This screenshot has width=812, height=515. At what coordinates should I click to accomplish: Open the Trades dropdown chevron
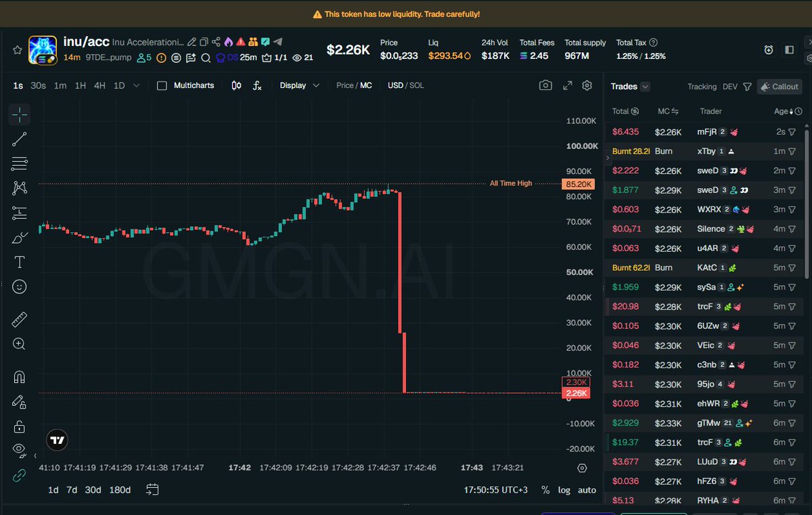pyautogui.click(x=646, y=87)
